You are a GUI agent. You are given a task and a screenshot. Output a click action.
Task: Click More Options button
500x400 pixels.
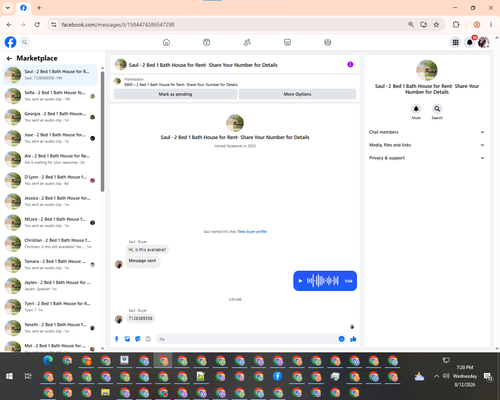(x=297, y=94)
